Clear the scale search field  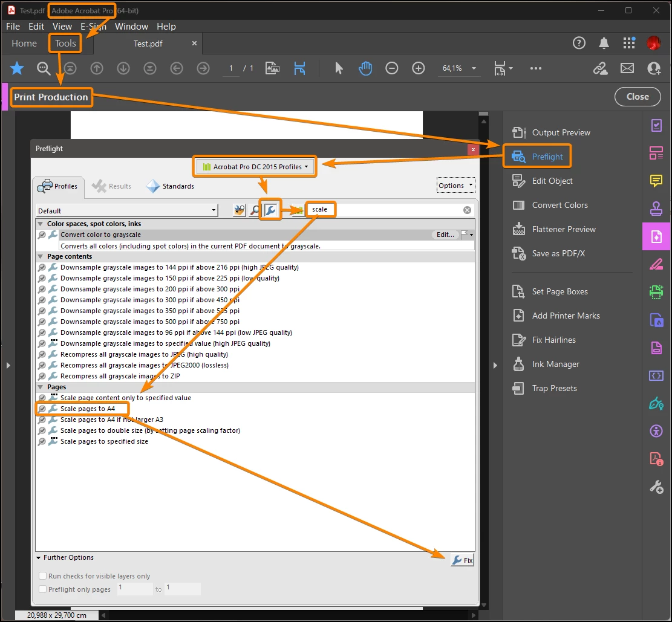point(467,210)
